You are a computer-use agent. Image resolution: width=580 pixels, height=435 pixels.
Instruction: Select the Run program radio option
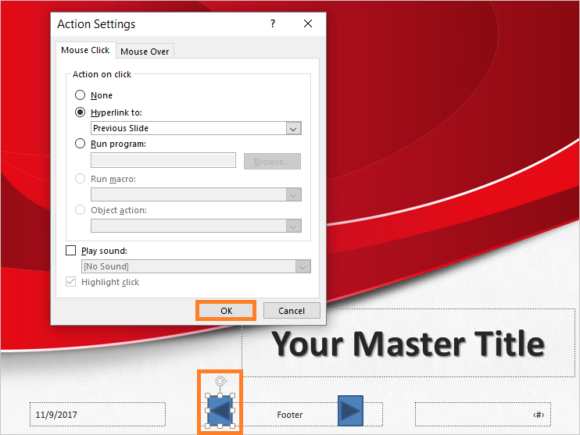pyautogui.click(x=80, y=144)
